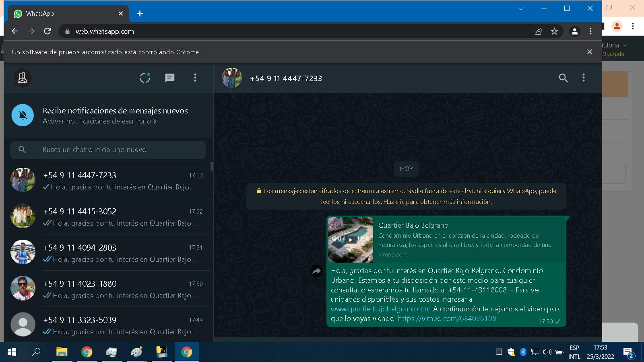The height and width of the screenshot is (362, 644).
Task: Click the background window's three-dot menu
Action: pyautogui.click(x=633, y=26)
